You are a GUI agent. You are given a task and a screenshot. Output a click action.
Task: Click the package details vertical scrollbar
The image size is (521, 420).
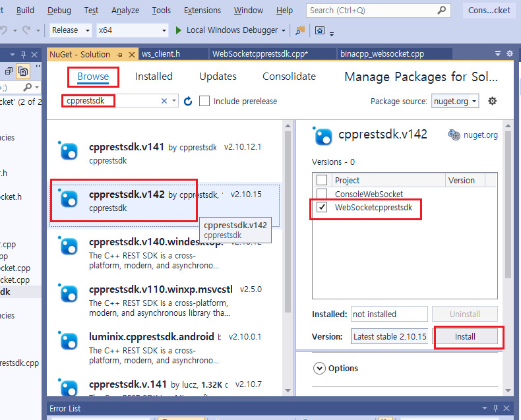(x=508, y=204)
